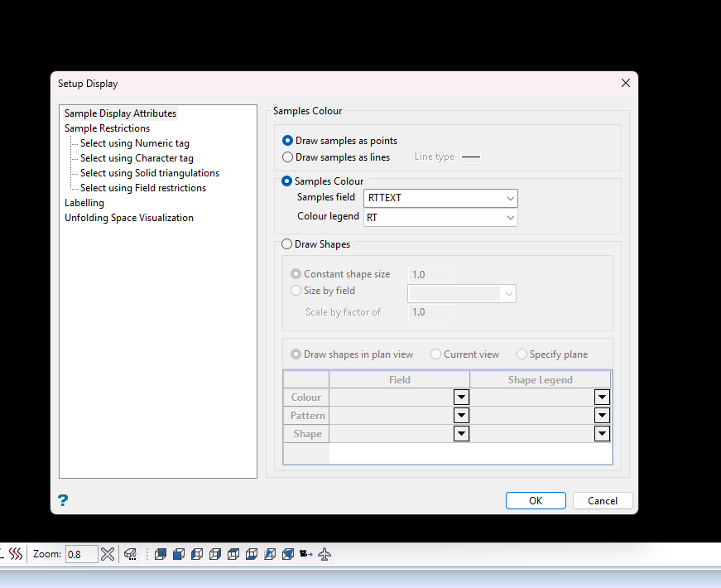Open Select using Solid triangulations page
721x588 pixels.
150,173
